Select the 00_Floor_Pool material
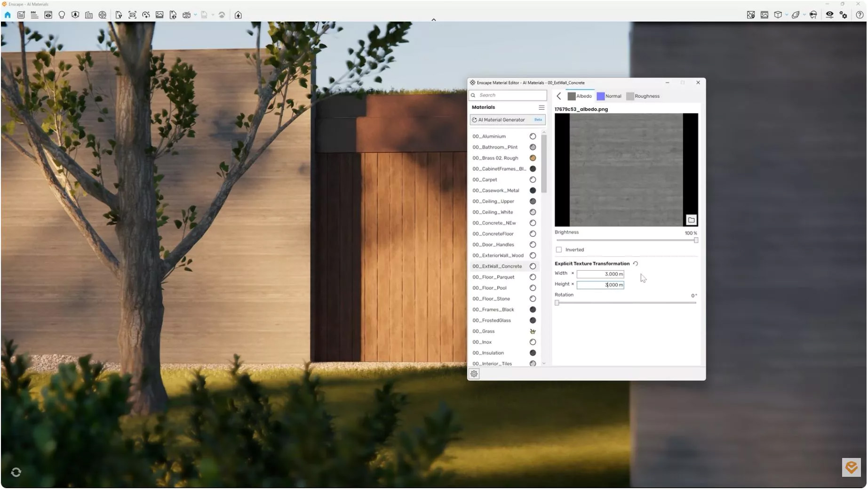The height and width of the screenshot is (490, 868). coord(504,288)
